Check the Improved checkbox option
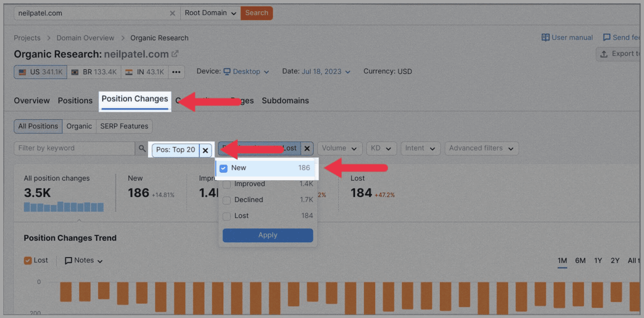This screenshot has height=318, width=644. pyautogui.click(x=227, y=184)
